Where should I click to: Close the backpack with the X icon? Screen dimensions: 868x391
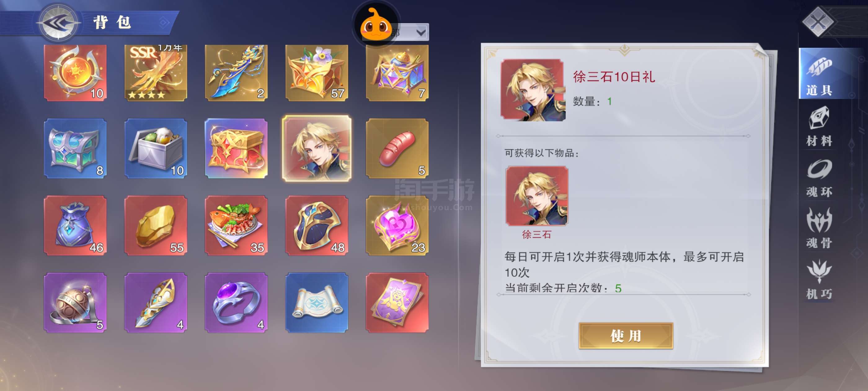pyautogui.click(x=817, y=22)
